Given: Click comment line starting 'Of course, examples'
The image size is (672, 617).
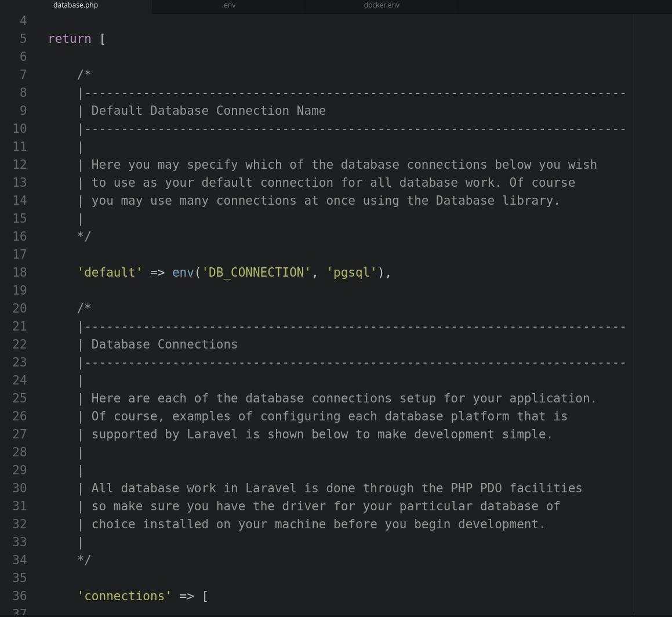Looking at the screenshot, I should pos(329,416).
